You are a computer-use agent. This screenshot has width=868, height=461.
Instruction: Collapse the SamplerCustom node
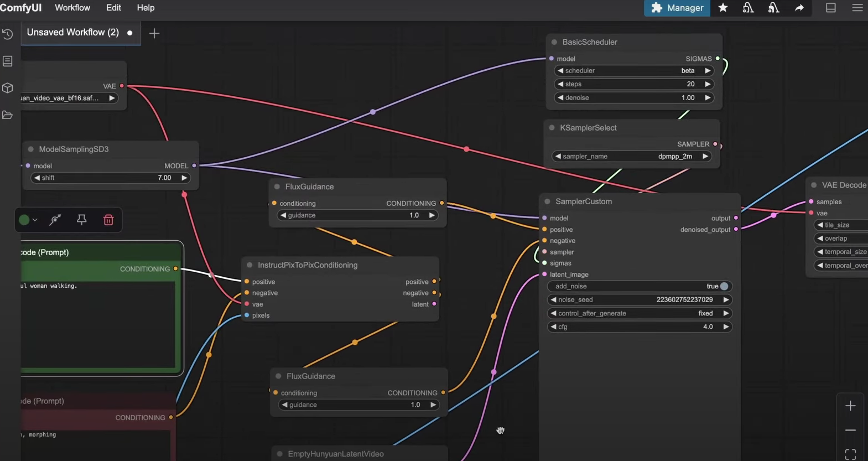[x=547, y=201]
